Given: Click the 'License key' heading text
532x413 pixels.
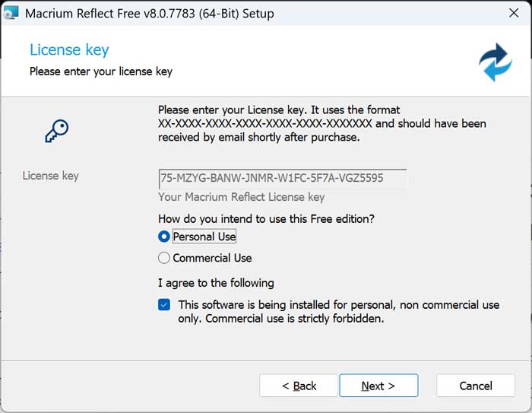Looking at the screenshot, I should [x=69, y=50].
